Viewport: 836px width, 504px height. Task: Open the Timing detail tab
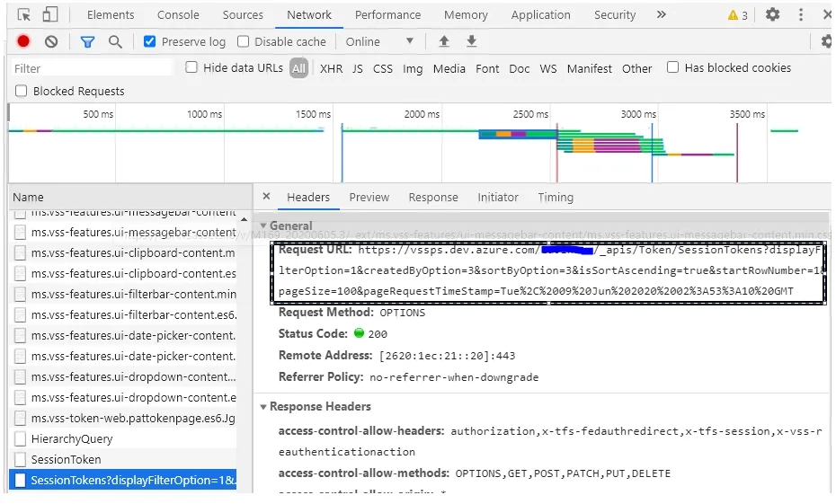point(556,197)
